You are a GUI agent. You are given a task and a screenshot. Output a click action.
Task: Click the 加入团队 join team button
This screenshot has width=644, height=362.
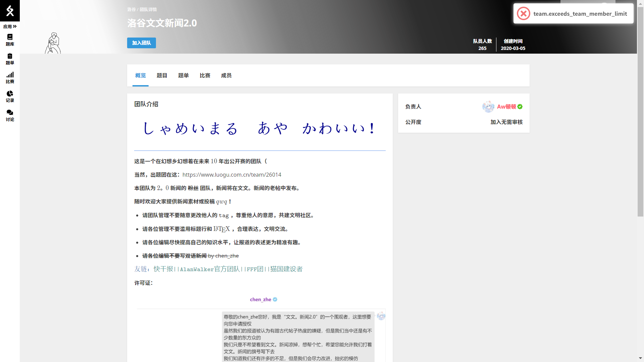coord(141,43)
